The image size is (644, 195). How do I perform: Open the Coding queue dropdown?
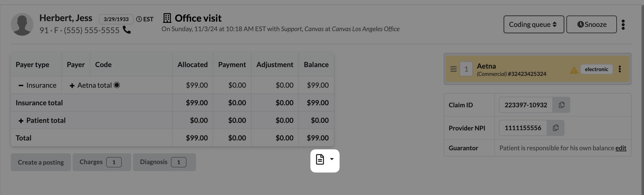tap(534, 24)
